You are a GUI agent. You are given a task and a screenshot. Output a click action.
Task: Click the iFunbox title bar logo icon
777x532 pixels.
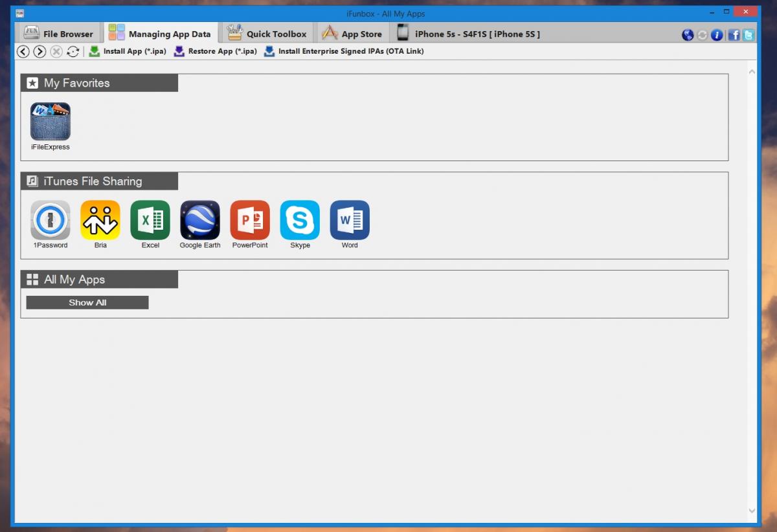click(x=21, y=13)
